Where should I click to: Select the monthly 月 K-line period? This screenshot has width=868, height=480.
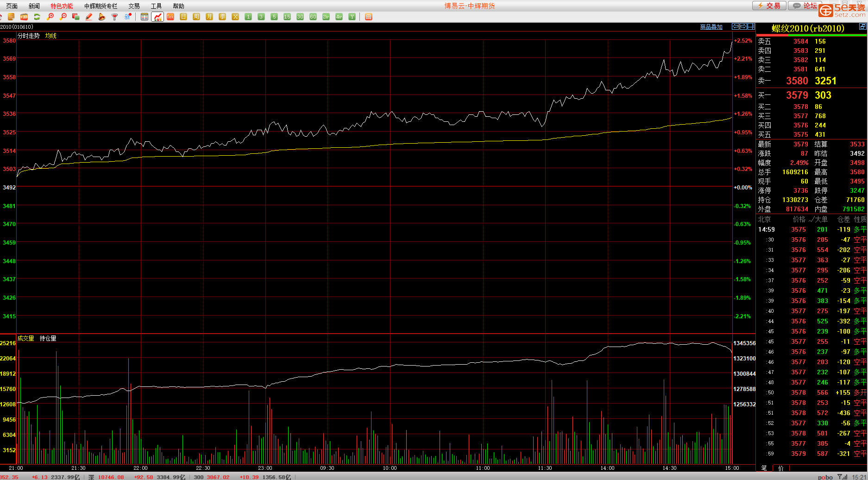(209, 17)
